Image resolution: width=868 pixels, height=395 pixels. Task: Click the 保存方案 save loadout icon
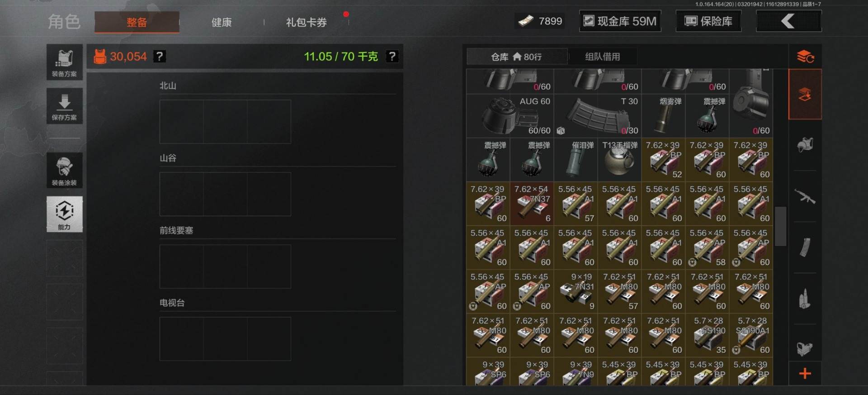coord(64,106)
